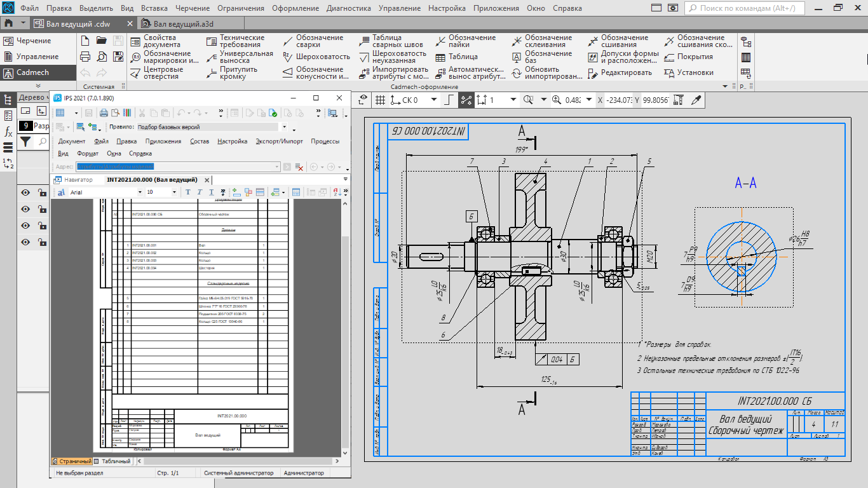Open file with folder icon in Системная panel
Image resolution: width=868 pixels, height=488 pixels.
click(x=102, y=41)
